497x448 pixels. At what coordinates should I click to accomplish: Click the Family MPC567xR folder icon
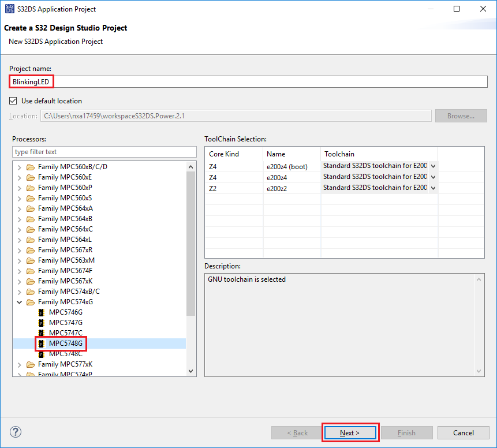[x=31, y=250]
